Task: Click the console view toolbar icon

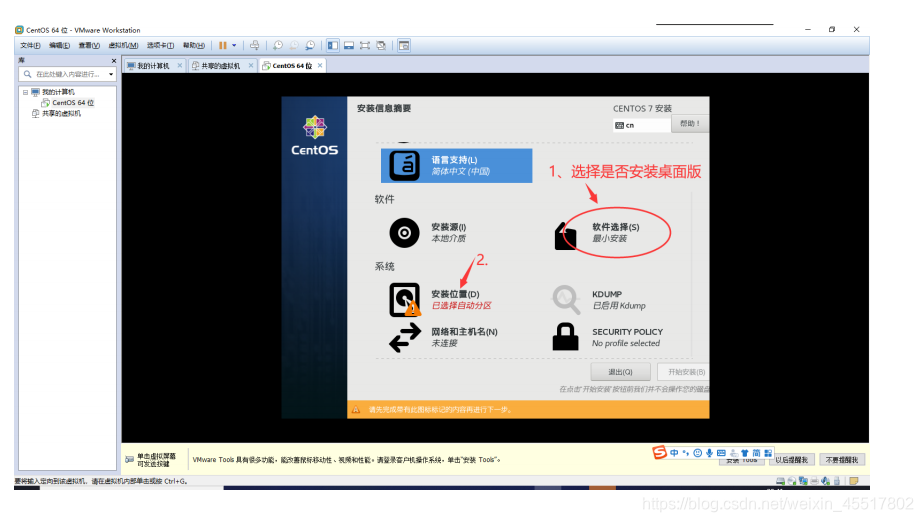Action: tap(404, 45)
